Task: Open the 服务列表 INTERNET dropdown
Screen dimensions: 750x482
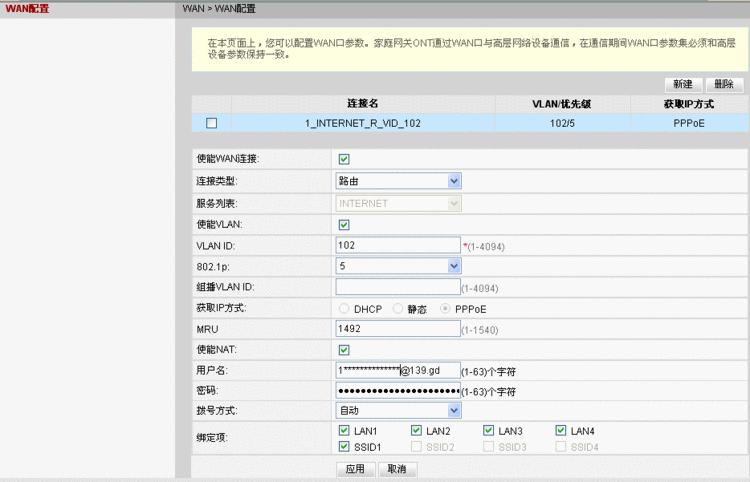Action: coord(398,204)
